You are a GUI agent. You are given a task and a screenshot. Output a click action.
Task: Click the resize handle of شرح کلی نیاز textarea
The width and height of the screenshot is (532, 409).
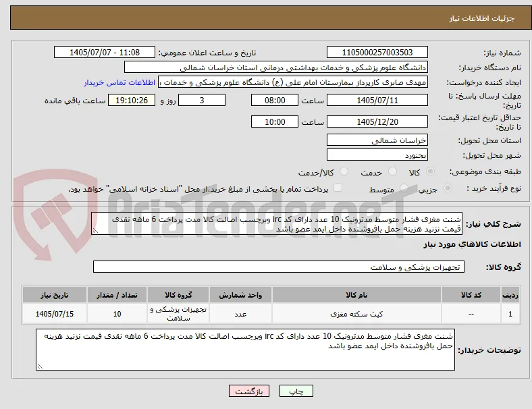coord(95,231)
